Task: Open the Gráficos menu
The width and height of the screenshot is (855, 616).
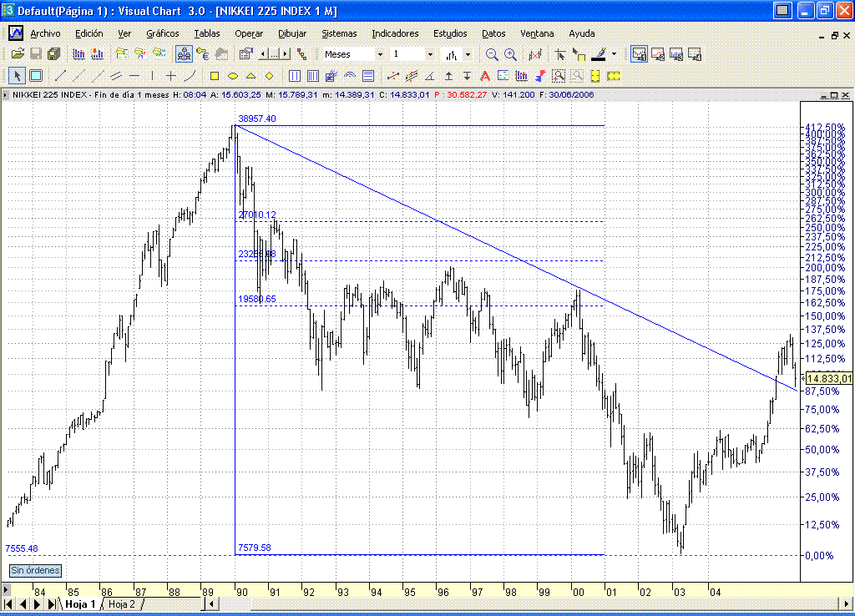Action: coord(163,33)
